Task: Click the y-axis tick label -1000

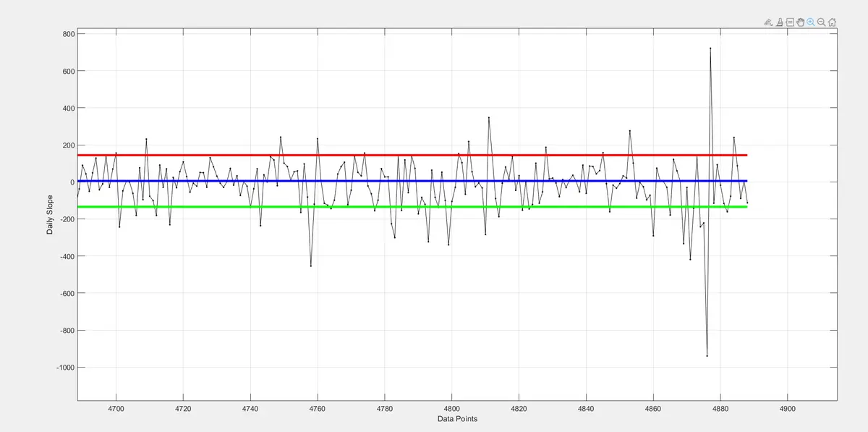Action: tap(65, 368)
